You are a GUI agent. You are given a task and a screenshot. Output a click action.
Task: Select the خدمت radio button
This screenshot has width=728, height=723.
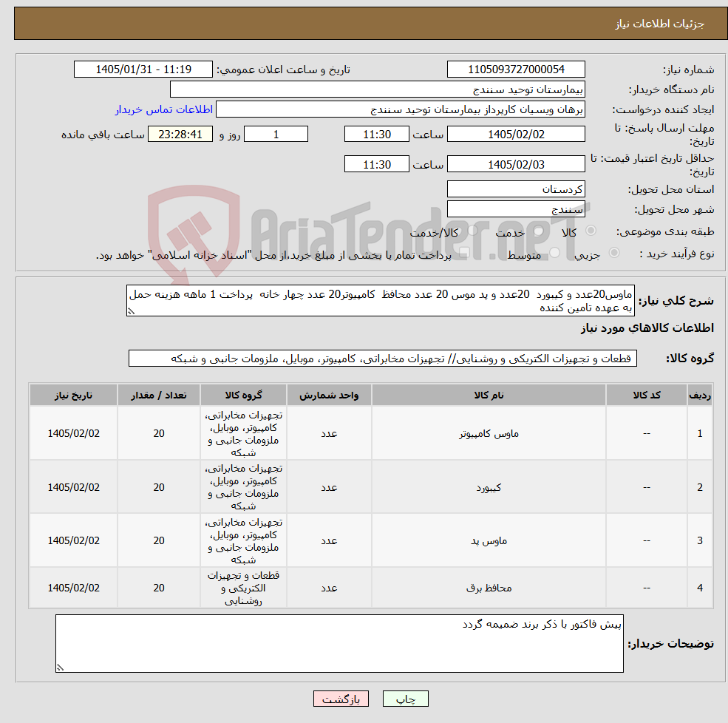pos(539,231)
